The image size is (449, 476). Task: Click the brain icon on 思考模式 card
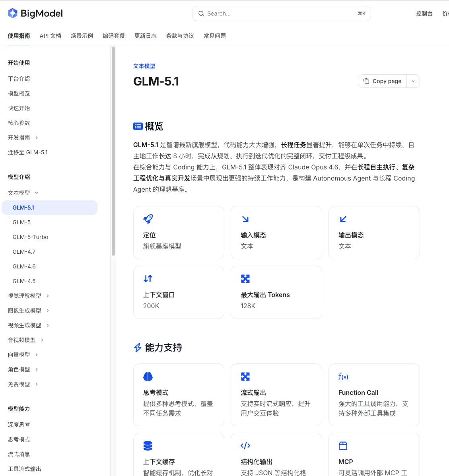coord(148,377)
